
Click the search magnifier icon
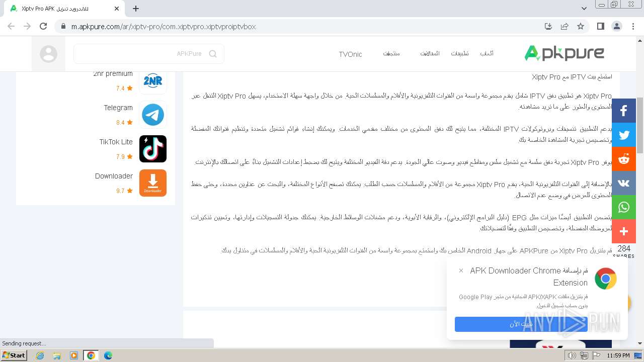(x=213, y=54)
